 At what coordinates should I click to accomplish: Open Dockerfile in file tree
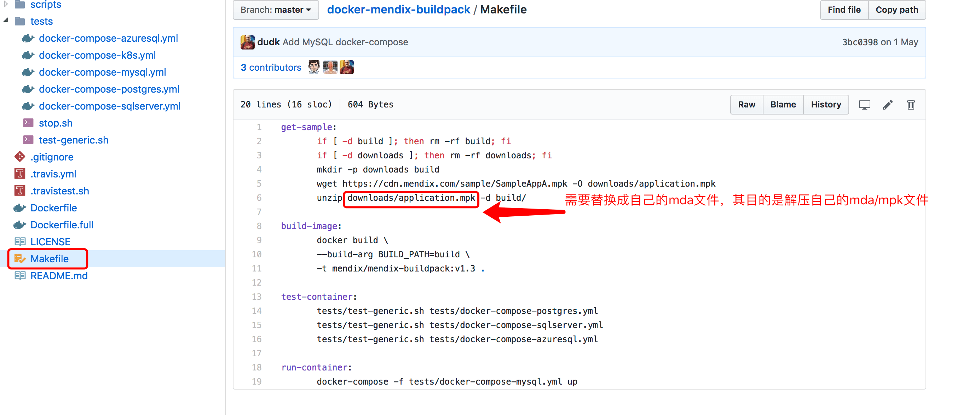coord(54,208)
